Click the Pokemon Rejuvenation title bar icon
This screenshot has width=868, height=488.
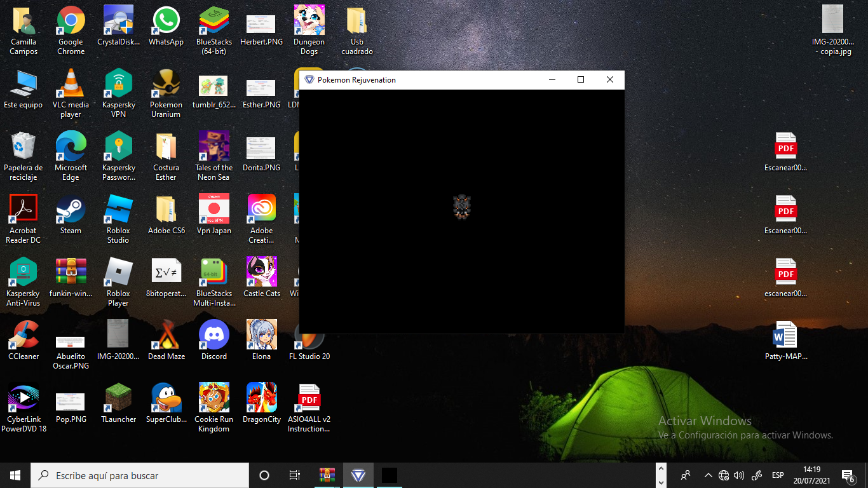[309, 80]
